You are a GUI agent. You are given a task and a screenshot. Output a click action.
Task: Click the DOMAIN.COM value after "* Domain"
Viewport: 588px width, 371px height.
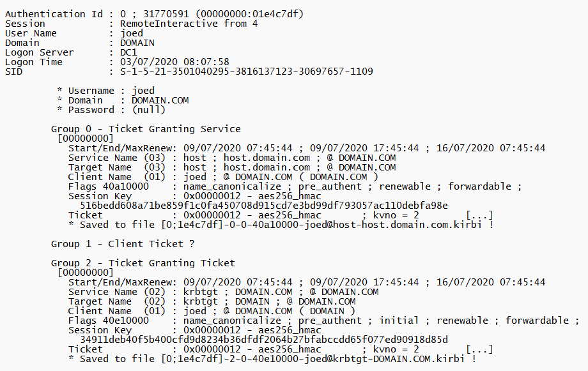pyautogui.click(x=160, y=100)
